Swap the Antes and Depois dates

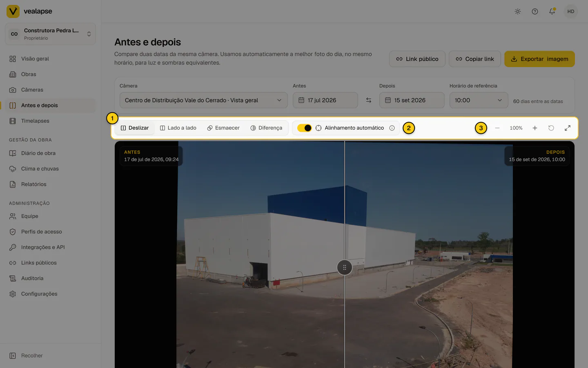369,100
